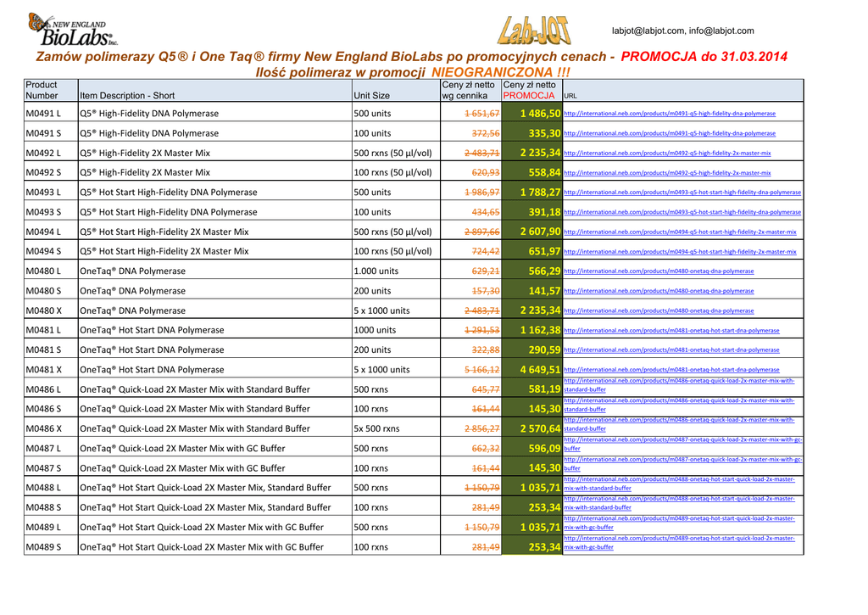The height and width of the screenshot is (615, 868).
Task: Follow the M0494 S hot start master mix link
Action: (x=679, y=252)
